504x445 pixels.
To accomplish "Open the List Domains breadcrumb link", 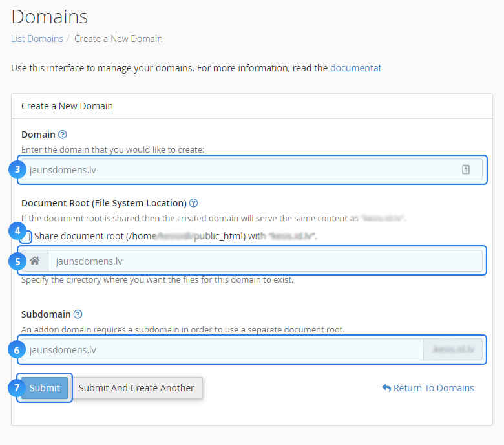I will pos(37,39).
